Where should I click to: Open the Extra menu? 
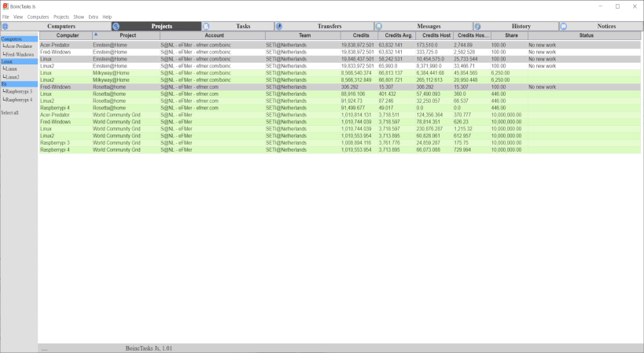94,17
